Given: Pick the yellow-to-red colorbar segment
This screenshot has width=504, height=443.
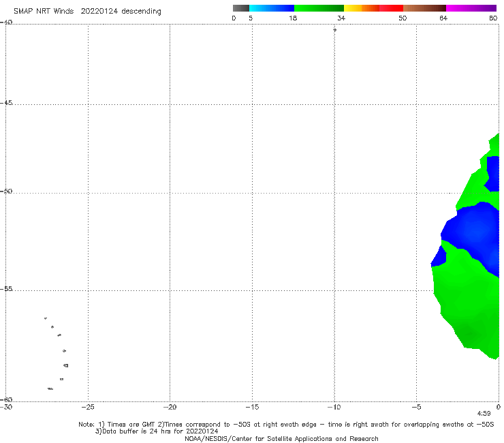Looking at the screenshot, I should coord(373,8).
